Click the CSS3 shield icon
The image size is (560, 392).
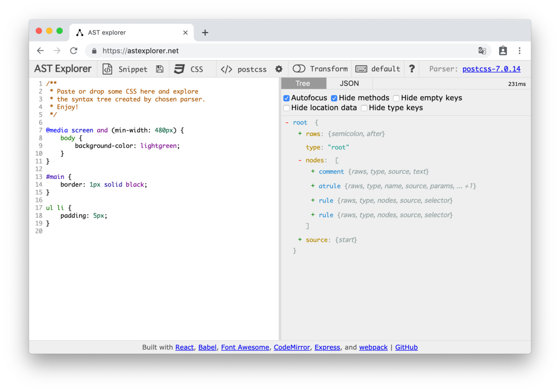click(x=179, y=69)
